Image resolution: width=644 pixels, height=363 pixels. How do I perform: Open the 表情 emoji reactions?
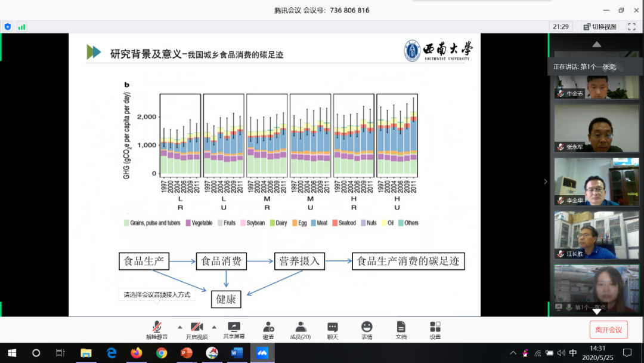[x=367, y=327]
